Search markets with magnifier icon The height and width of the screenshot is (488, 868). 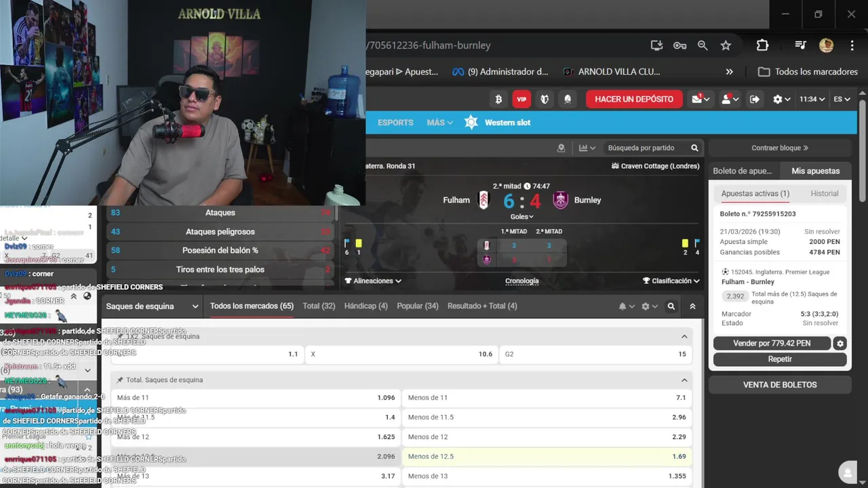click(x=671, y=306)
